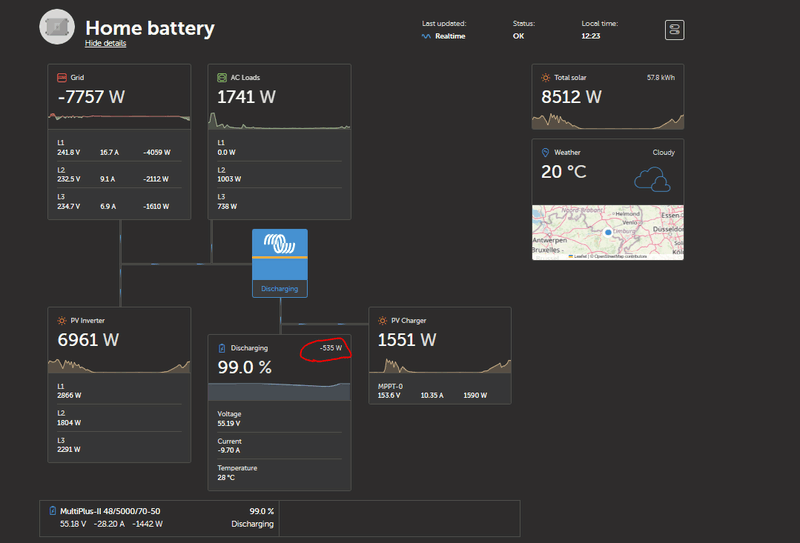Click the Grid L1 -4059 W value
This screenshot has height=543, width=800.
157,153
